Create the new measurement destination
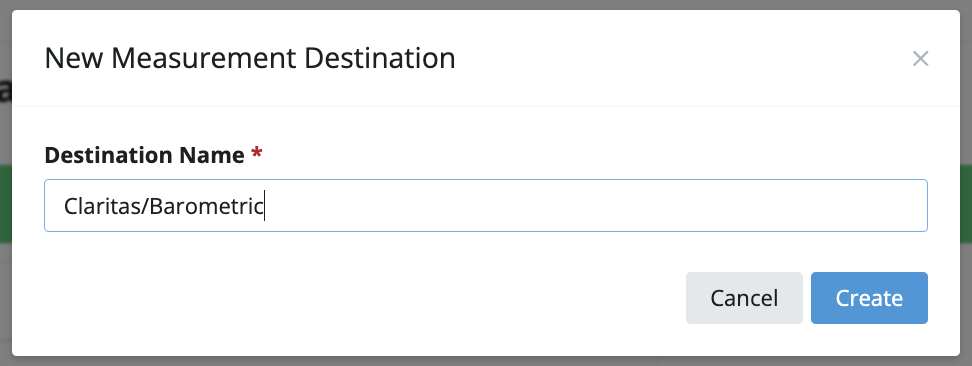972x366 pixels. (x=869, y=298)
